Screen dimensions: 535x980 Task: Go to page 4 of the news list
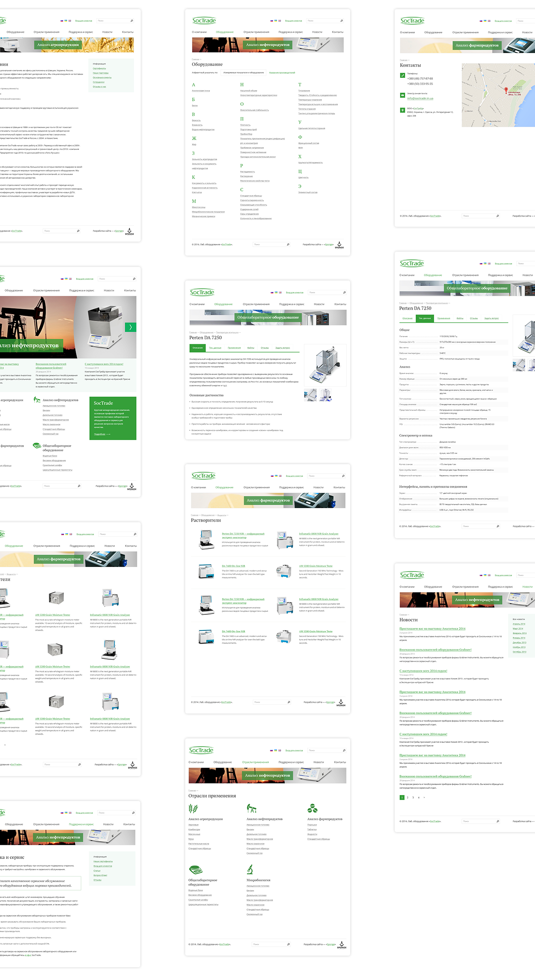click(x=419, y=798)
